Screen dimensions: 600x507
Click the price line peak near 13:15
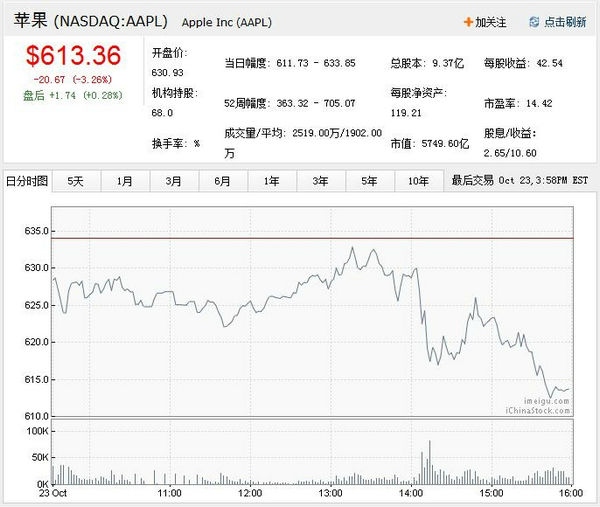click(x=352, y=248)
